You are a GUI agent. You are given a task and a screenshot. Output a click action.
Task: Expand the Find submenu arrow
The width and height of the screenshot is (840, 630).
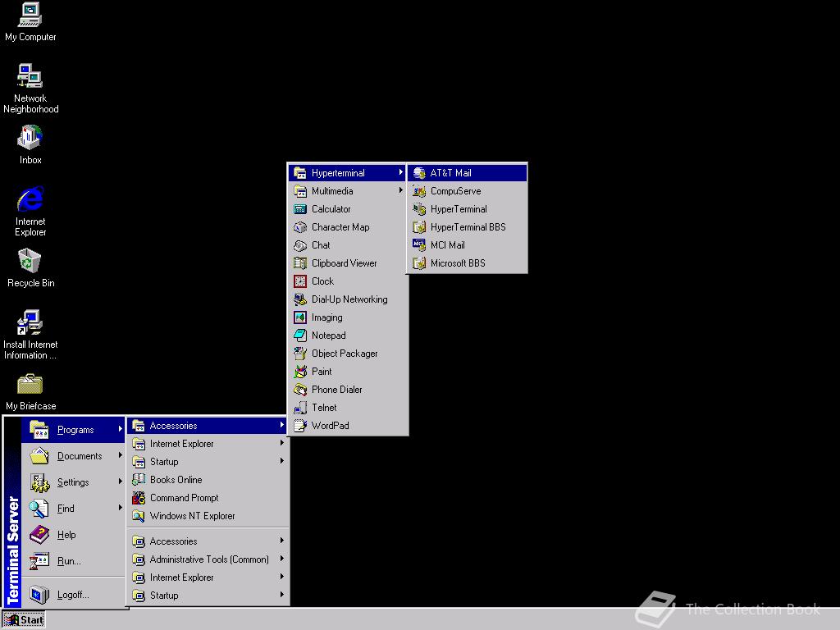[x=120, y=507]
